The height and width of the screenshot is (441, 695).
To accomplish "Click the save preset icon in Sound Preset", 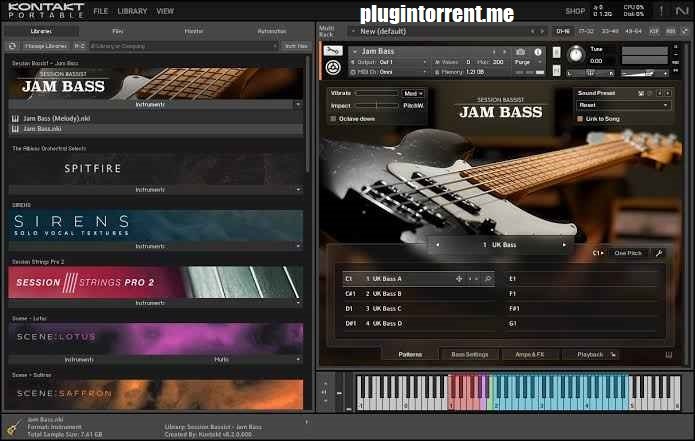I will (640, 93).
